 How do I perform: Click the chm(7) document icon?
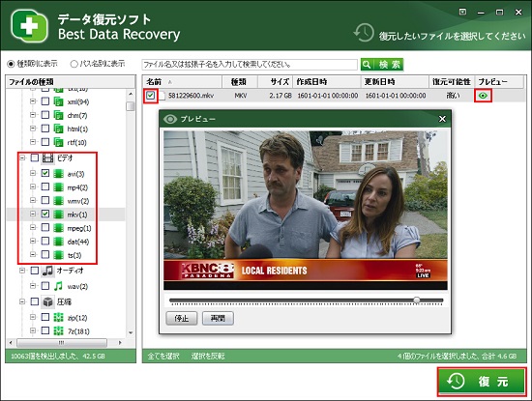[x=58, y=115]
